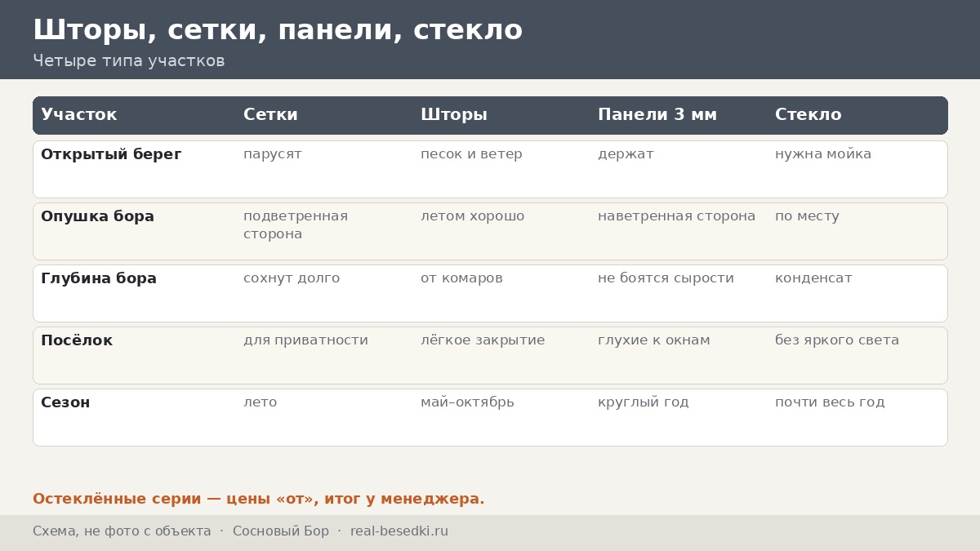Click the cell 'от комаров'
The image size is (980, 551).
(x=461, y=278)
